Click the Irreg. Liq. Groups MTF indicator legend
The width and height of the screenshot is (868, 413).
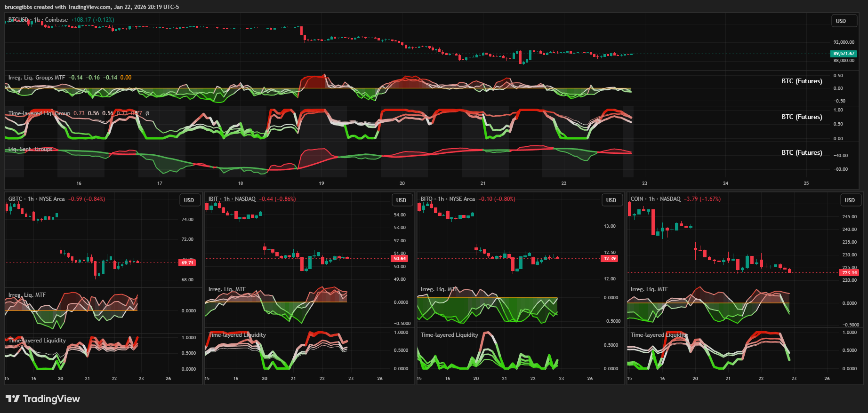[37, 78]
